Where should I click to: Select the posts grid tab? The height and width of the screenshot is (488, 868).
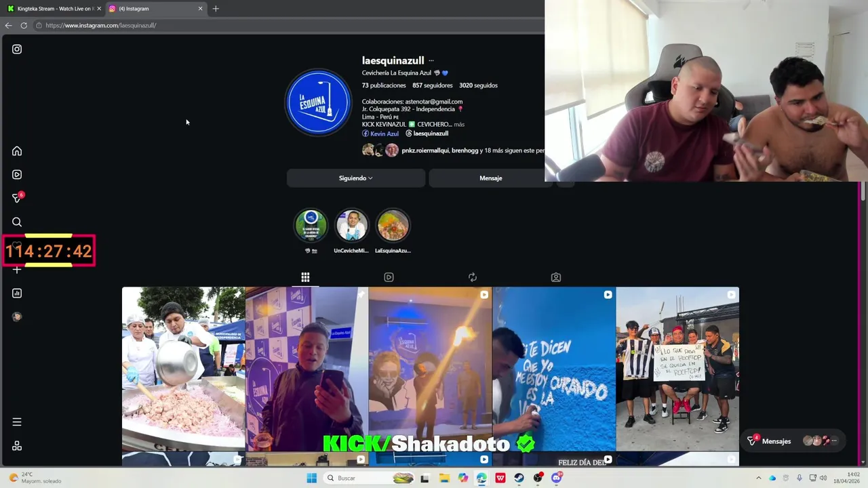(305, 277)
